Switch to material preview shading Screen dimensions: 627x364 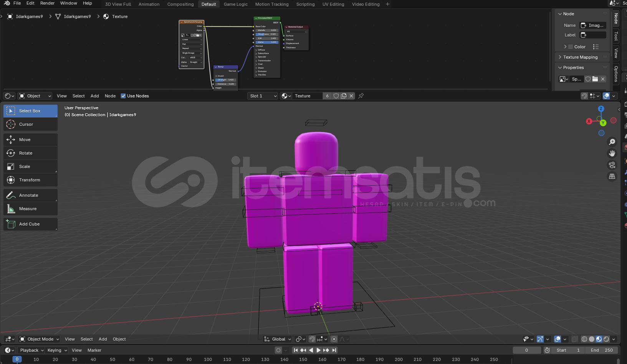pyautogui.click(x=599, y=339)
